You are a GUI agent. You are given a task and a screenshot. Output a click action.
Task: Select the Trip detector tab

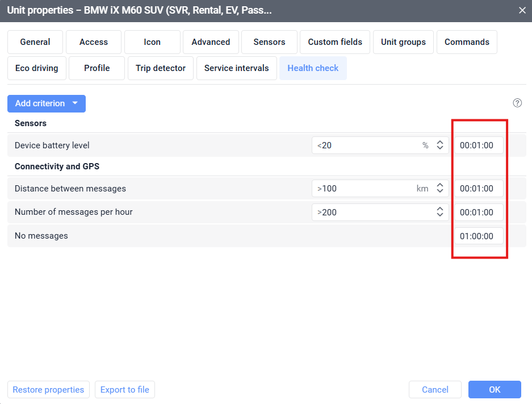tap(161, 68)
